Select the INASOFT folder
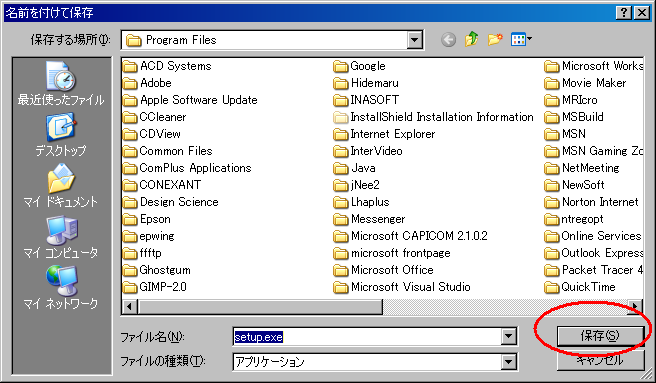The width and height of the screenshot is (656, 383). (366, 100)
